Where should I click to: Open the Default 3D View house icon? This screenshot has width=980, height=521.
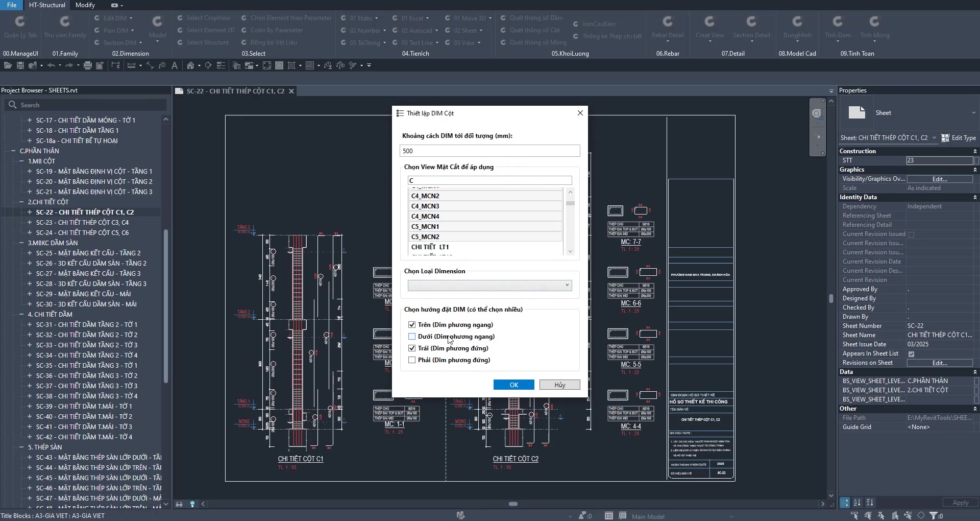(x=190, y=65)
